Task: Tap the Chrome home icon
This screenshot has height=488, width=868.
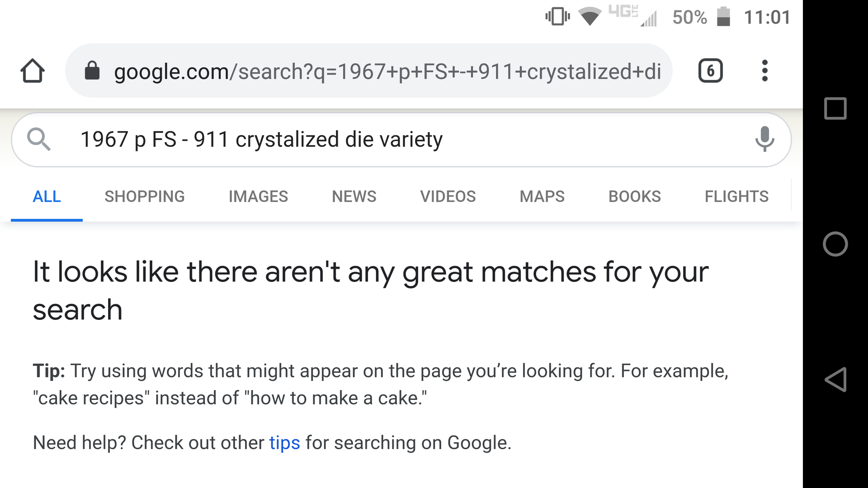Action: (x=33, y=71)
